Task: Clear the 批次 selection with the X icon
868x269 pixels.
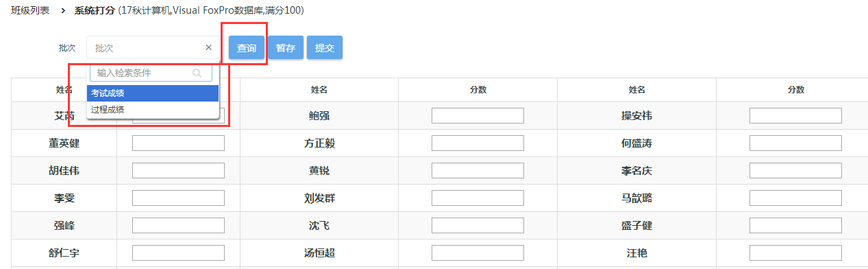Action: (x=208, y=47)
